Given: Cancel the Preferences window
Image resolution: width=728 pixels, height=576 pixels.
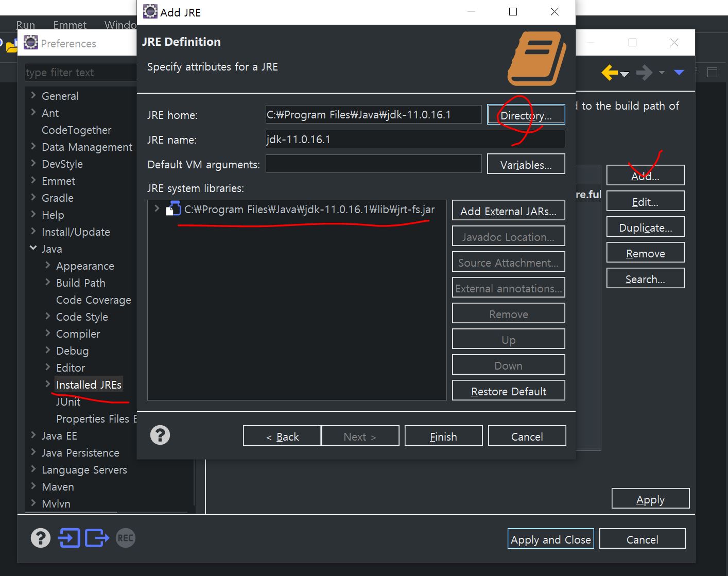Looking at the screenshot, I should pyautogui.click(x=642, y=539).
